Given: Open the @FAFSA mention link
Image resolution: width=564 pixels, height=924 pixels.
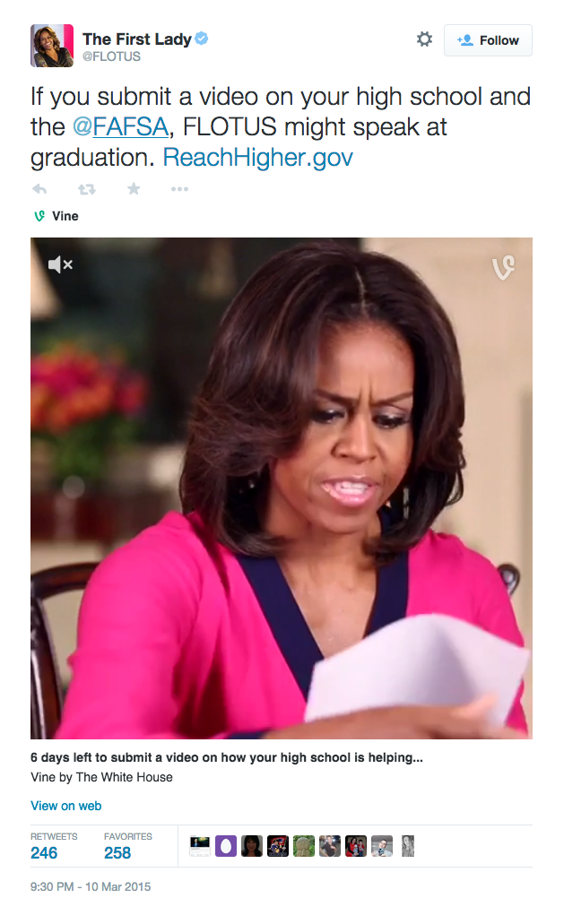Looking at the screenshot, I should click(x=121, y=126).
